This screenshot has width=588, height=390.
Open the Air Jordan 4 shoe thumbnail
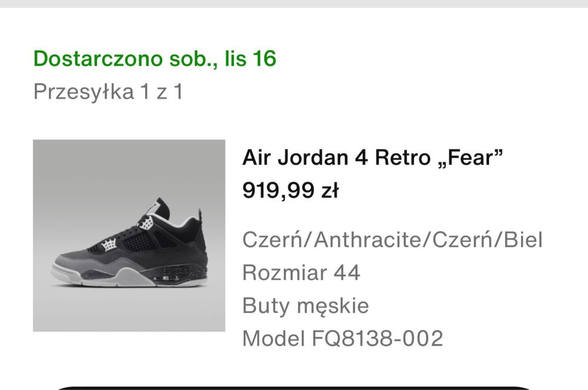129,236
